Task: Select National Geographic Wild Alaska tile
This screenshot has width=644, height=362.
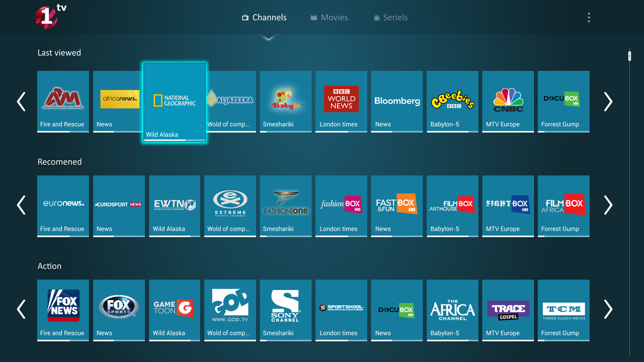Action: point(174,102)
